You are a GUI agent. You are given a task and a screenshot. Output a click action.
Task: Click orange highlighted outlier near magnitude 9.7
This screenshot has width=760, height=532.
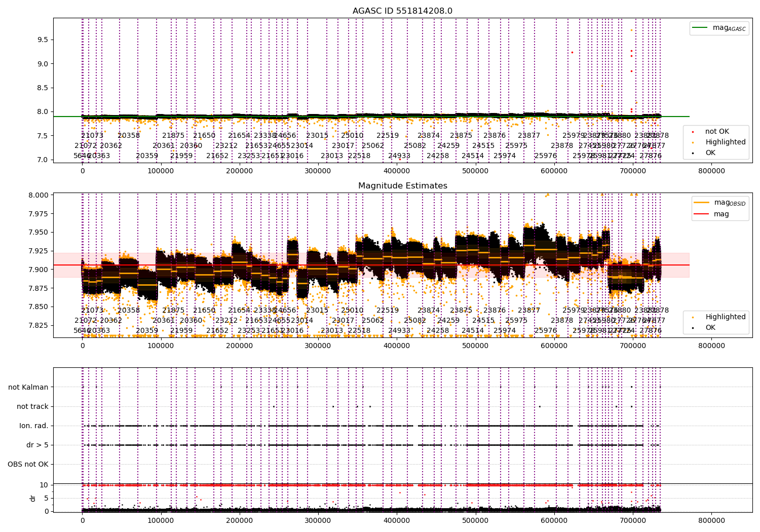pos(631,30)
